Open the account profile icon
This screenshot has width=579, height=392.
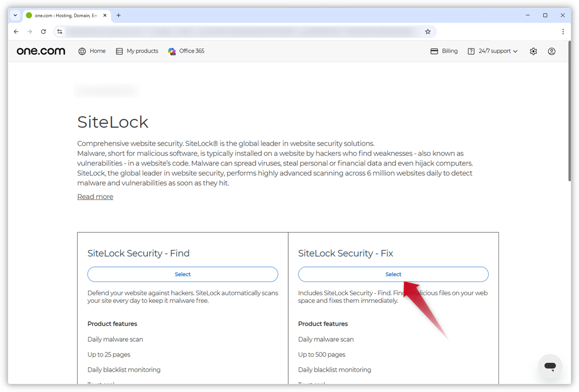[x=552, y=51]
